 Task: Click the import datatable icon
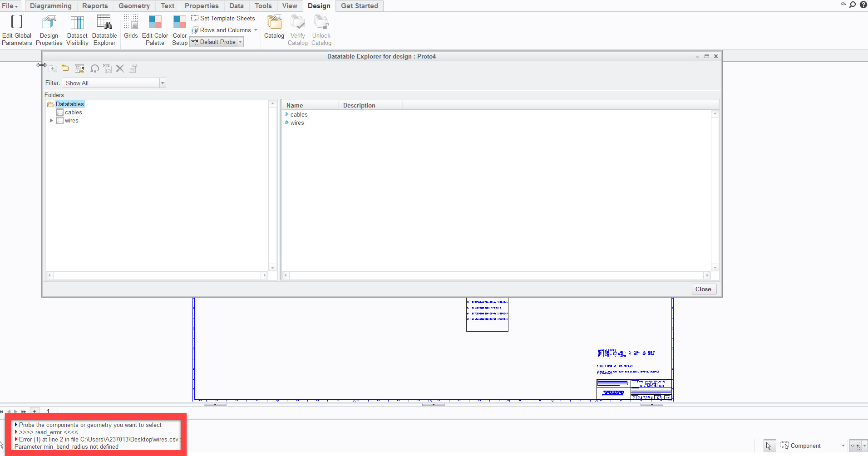[x=79, y=69]
